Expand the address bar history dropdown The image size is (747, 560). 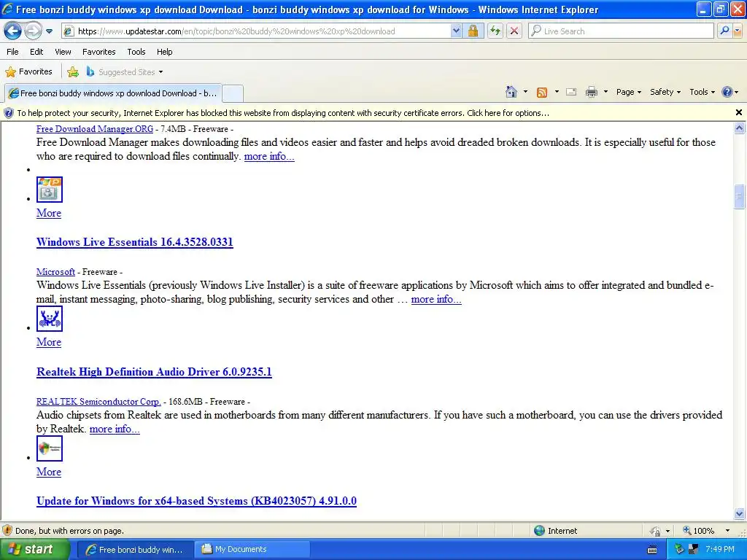pyautogui.click(x=456, y=31)
